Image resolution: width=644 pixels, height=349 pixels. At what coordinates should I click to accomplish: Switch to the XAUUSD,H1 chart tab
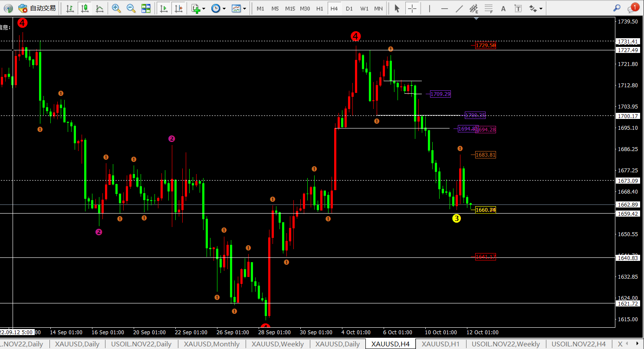(x=440, y=344)
